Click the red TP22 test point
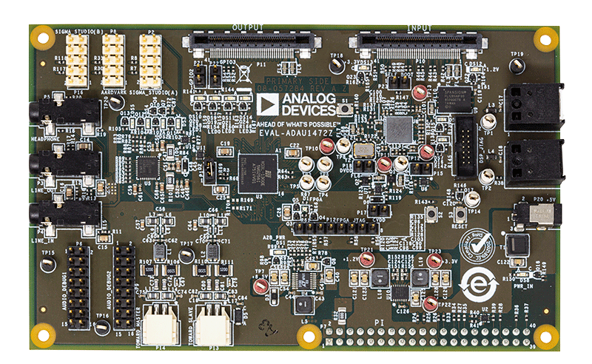This screenshot has width=592, height=364. [430, 303]
